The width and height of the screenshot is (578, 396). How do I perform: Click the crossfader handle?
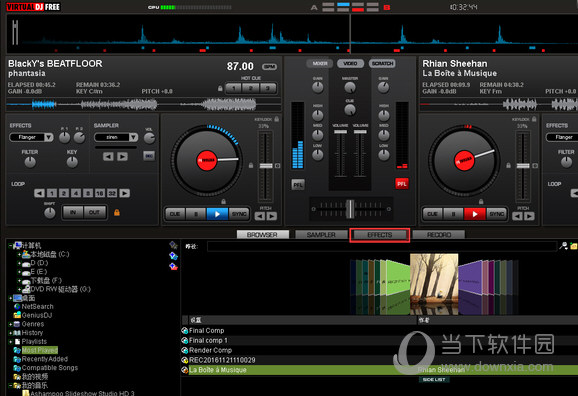click(350, 209)
